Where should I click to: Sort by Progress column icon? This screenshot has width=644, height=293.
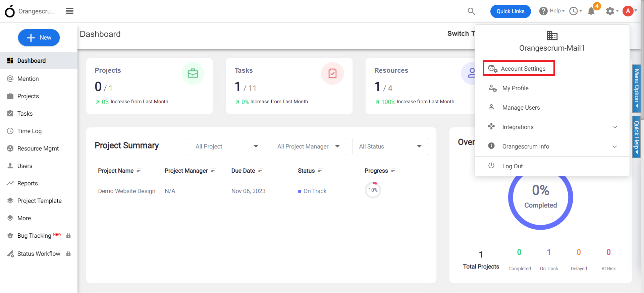point(394,170)
